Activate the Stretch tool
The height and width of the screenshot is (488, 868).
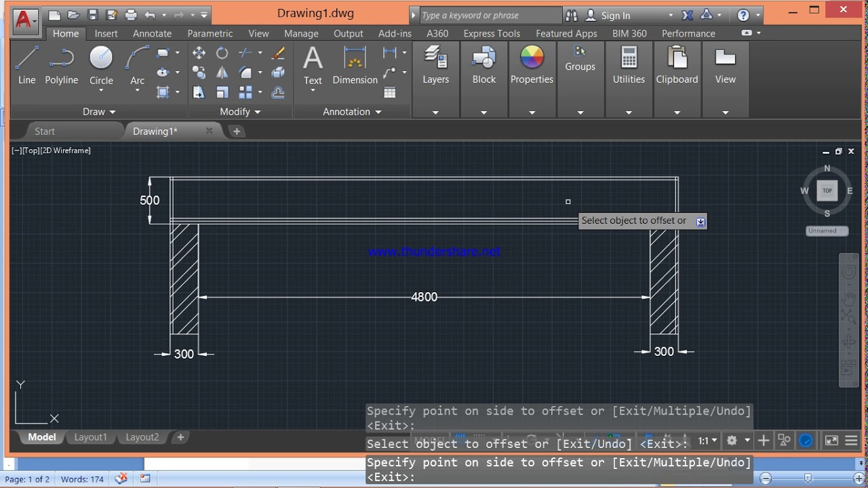(199, 92)
